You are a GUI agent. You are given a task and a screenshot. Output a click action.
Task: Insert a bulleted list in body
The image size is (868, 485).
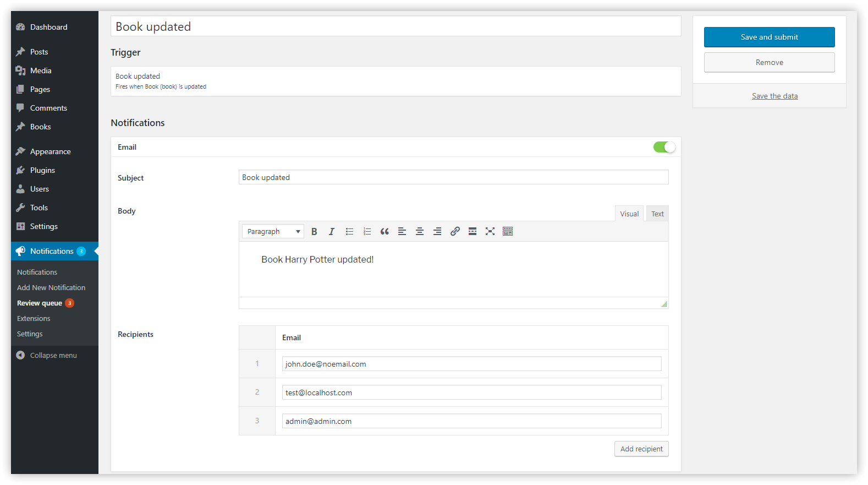(349, 232)
